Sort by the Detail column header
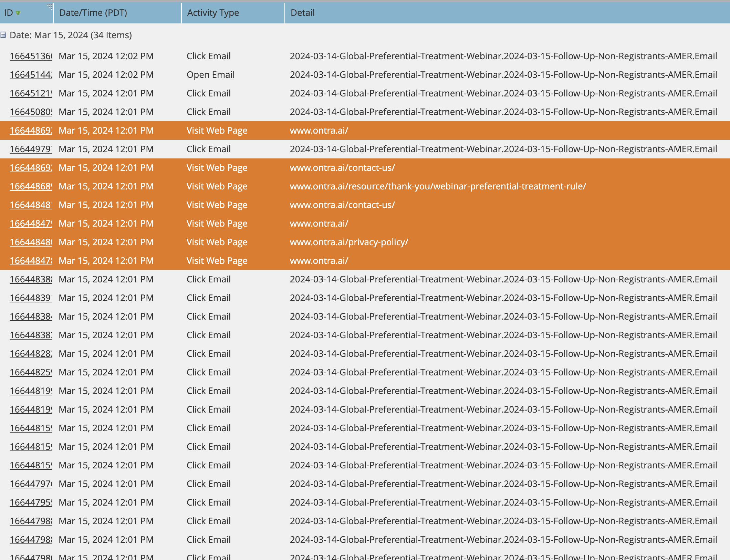 point(302,13)
